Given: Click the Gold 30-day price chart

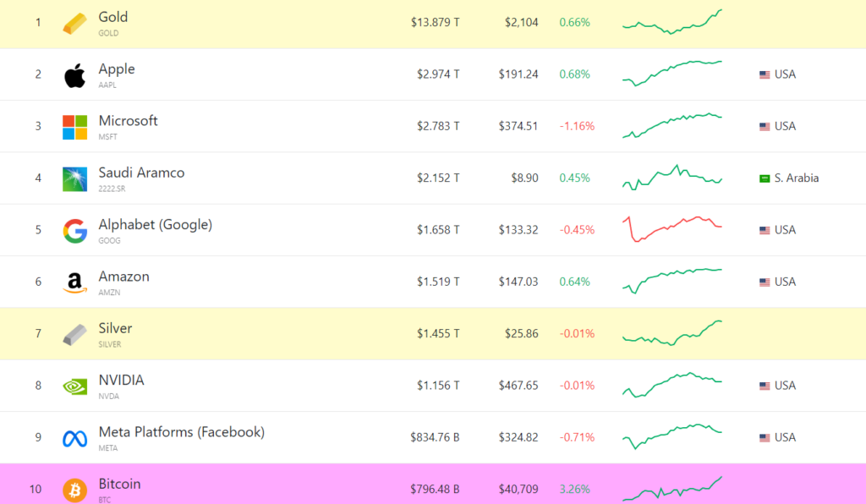Looking at the screenshot, I should tap(672, 22).
